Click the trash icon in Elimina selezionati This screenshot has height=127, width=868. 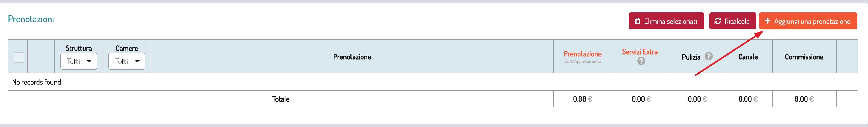(x=637, y=21)
